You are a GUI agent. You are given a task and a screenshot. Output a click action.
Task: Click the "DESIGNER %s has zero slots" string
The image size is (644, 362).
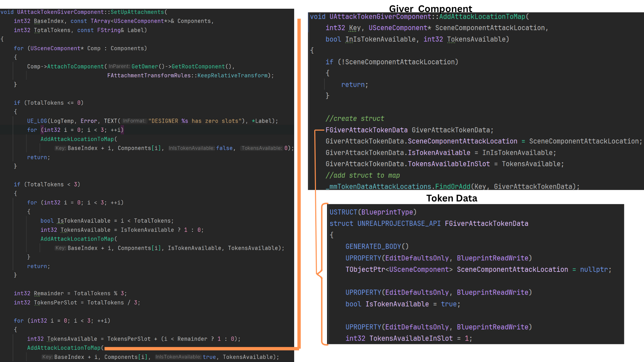195,121
